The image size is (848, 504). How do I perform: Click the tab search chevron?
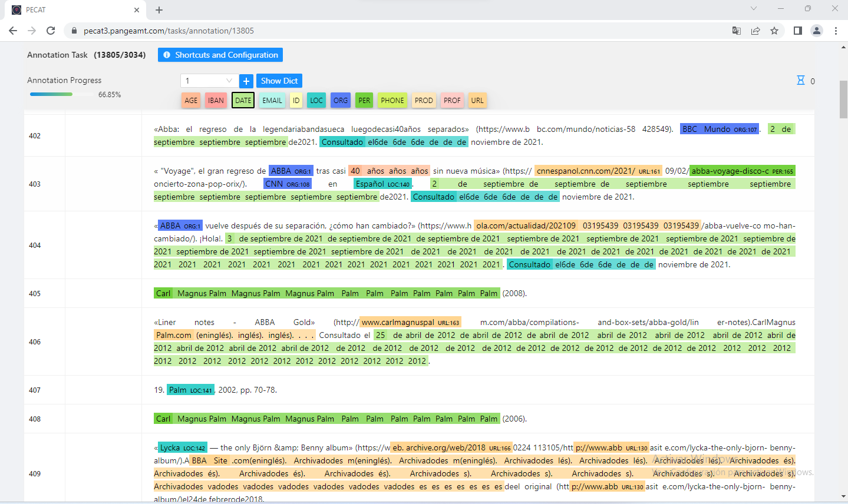point(754,9)
